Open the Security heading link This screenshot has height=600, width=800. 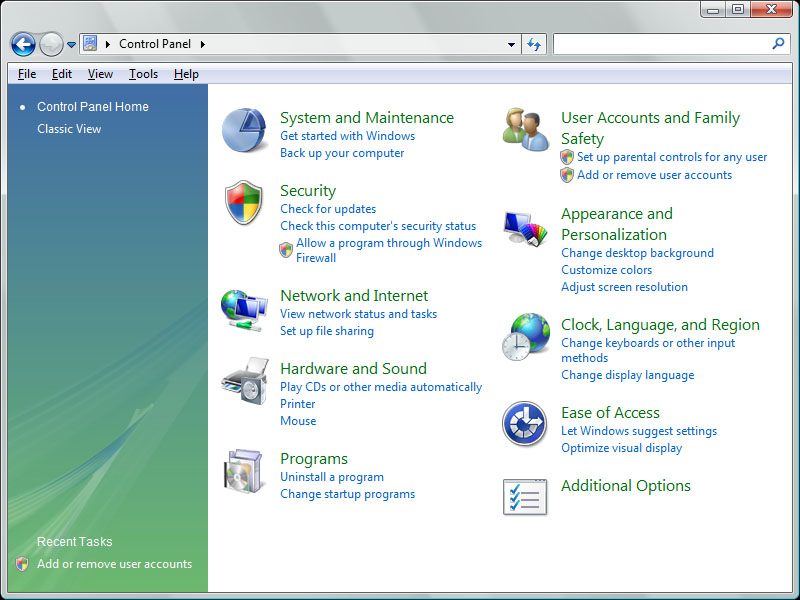coord(308,191)
